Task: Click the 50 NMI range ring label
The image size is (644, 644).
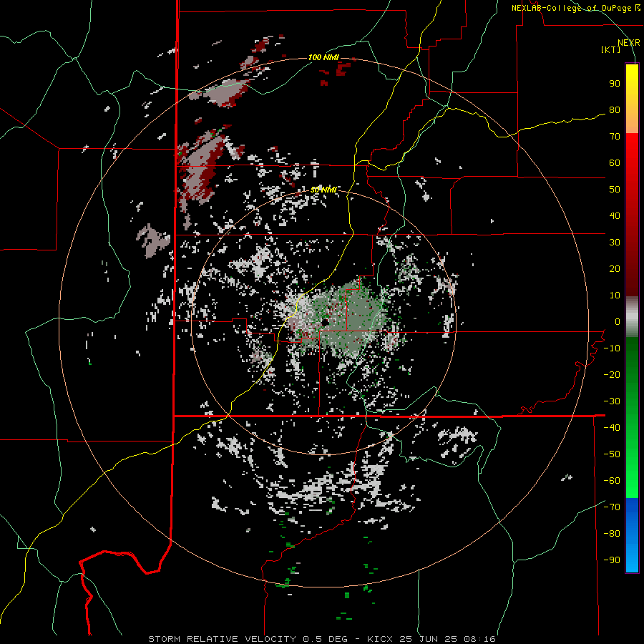Action: pos(323,190)
